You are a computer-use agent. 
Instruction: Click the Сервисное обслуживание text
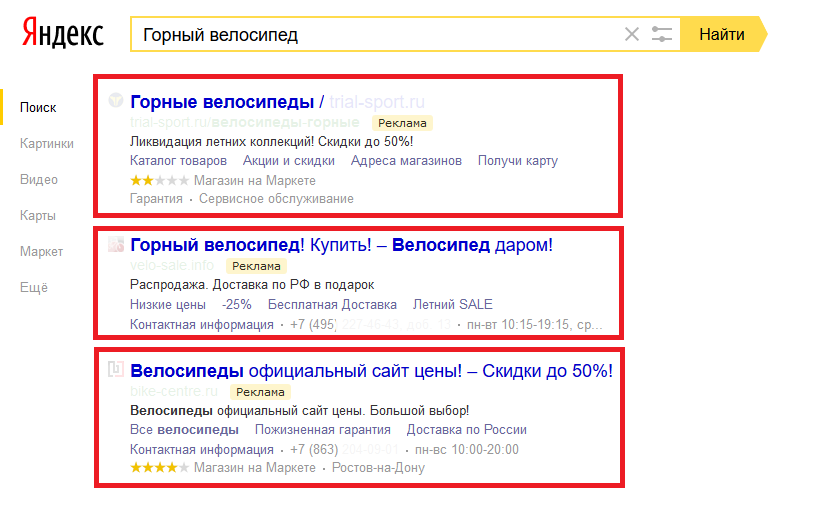[276, 199]
